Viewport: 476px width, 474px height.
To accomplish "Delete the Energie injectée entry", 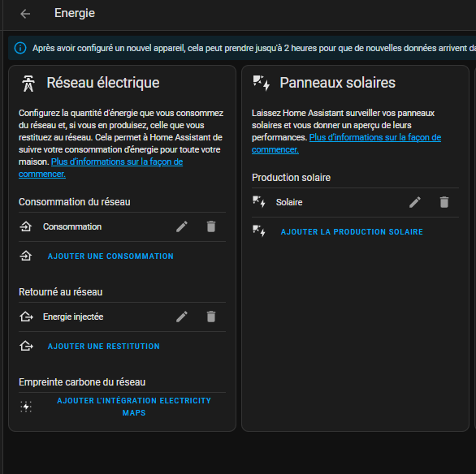I will (x=211, y=317).
